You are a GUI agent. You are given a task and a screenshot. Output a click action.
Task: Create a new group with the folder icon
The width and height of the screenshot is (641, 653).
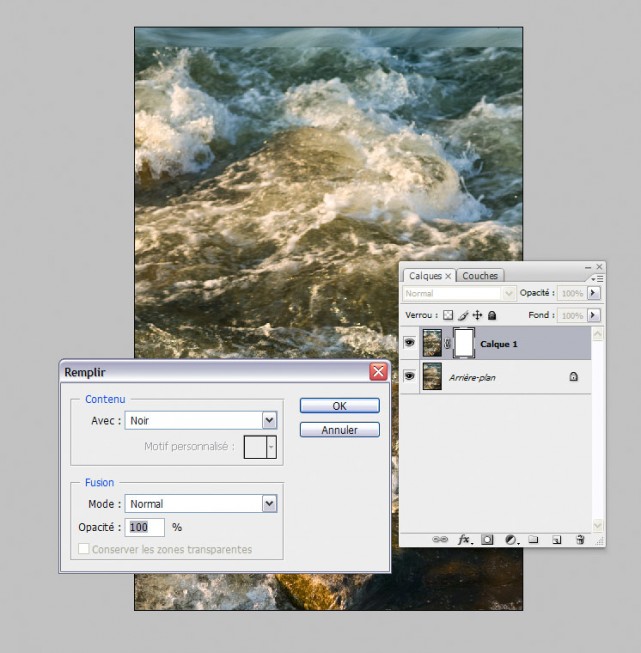point(533,539)
